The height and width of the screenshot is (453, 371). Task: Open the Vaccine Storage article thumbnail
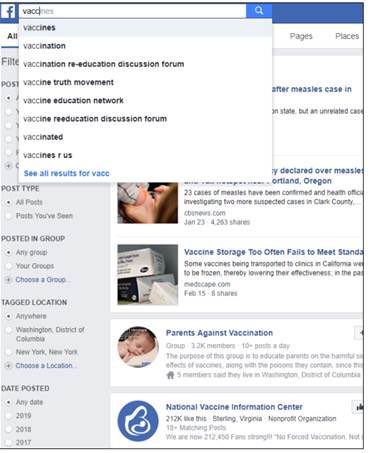[x=148, y=275]
